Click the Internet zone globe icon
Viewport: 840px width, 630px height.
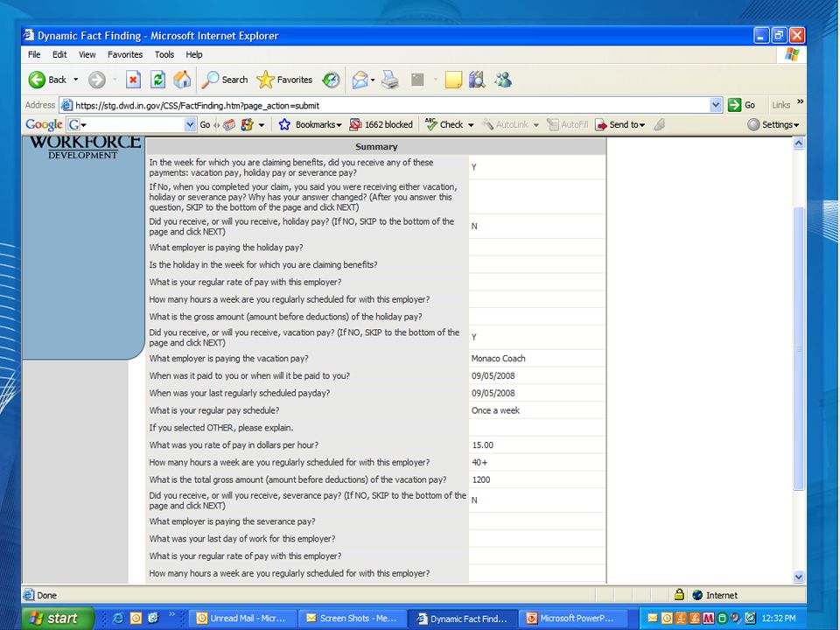(697, 595)
